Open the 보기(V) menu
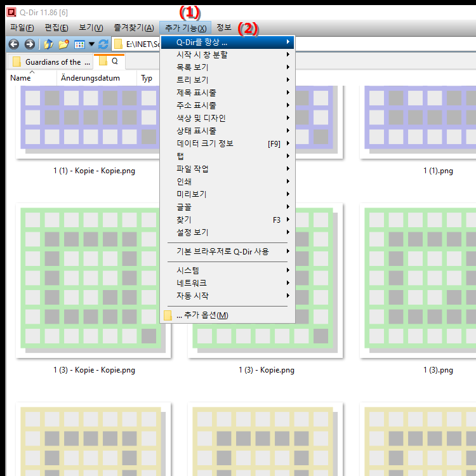Image resolution: width=476 pixels, height=476 pixels. pos(91,28)
